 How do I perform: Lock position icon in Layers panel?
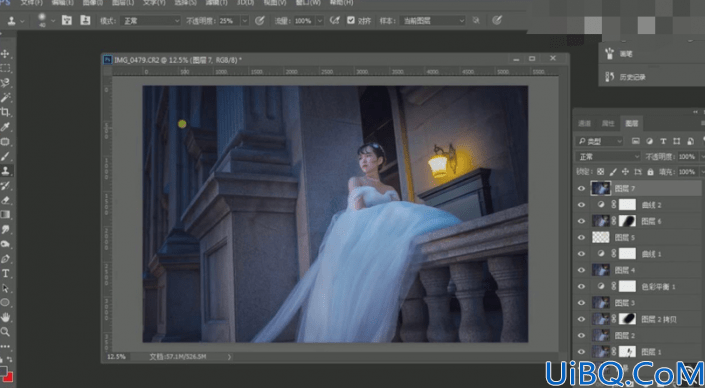[625, 172]
